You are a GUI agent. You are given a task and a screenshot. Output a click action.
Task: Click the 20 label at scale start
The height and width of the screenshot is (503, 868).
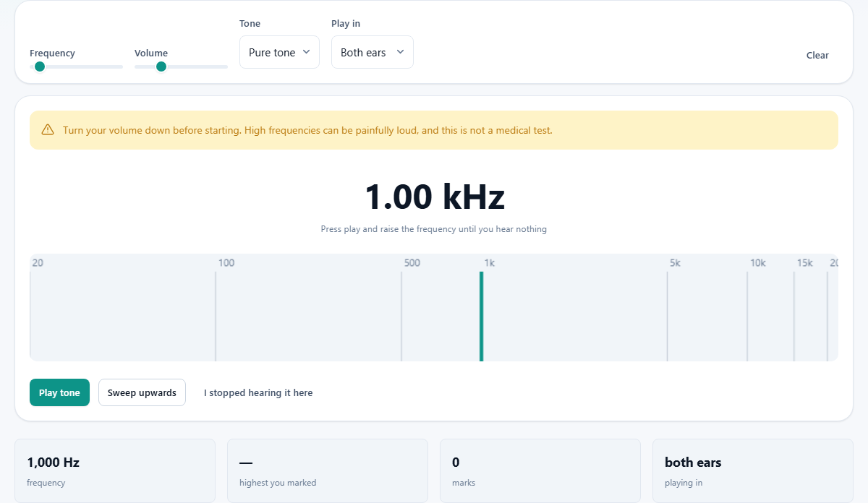(x=38, y=262)
